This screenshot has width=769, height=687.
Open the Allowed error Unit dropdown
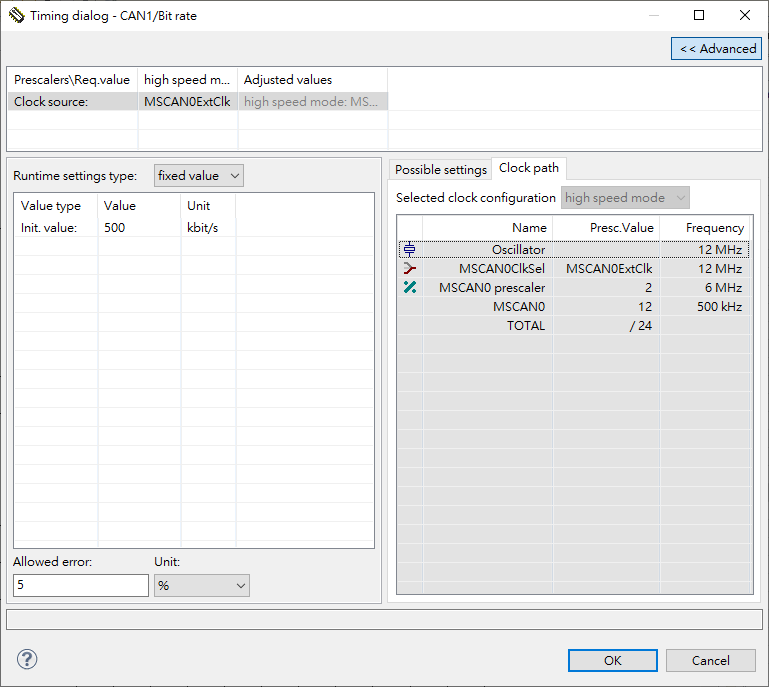(202, 585)
